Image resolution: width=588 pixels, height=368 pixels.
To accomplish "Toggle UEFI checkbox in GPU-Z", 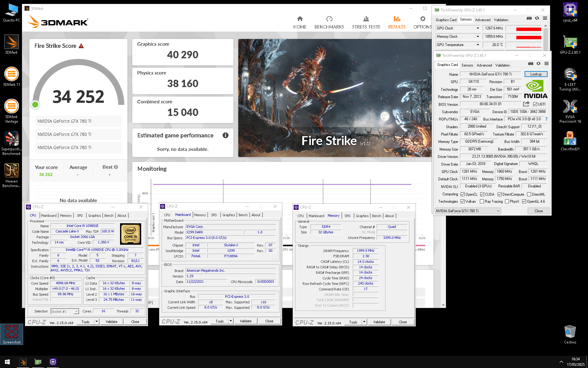I will click(x=535, y=104).
